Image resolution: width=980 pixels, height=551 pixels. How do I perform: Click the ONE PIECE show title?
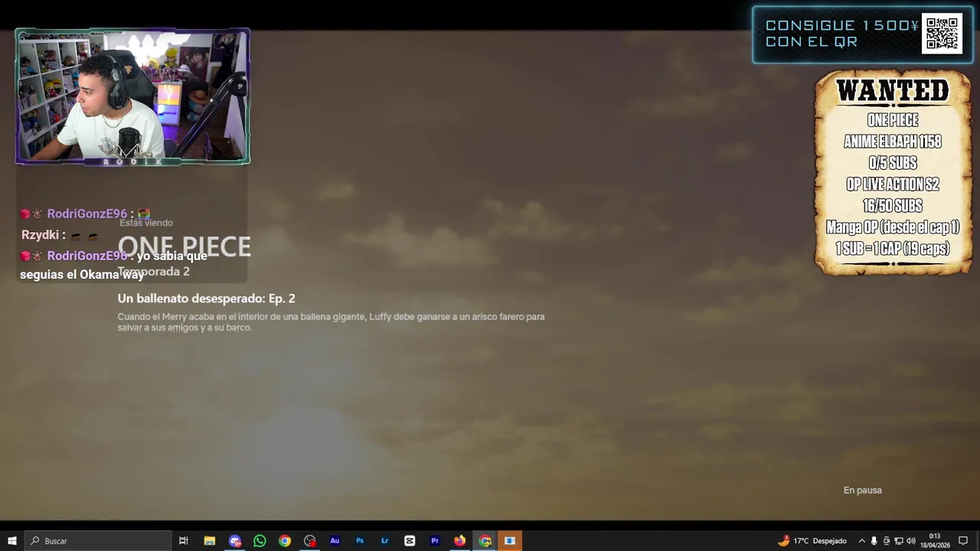(x=184, y=246)
